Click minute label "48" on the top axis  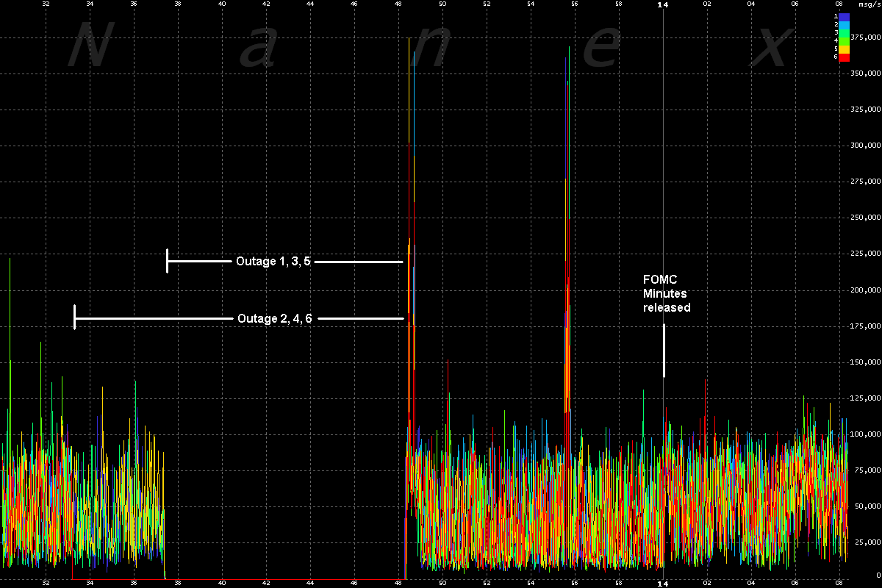[x=398, y=4]
